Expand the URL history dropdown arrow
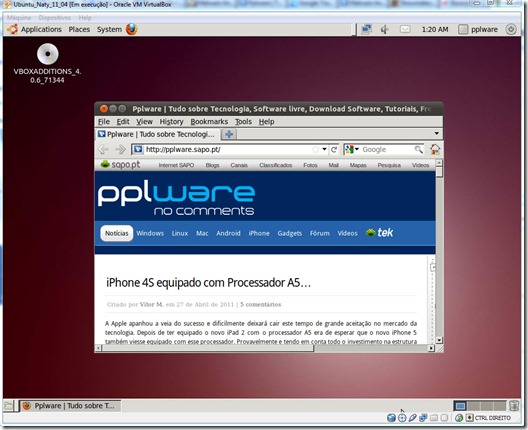This screenshot has width=528, height=430. 324,149
